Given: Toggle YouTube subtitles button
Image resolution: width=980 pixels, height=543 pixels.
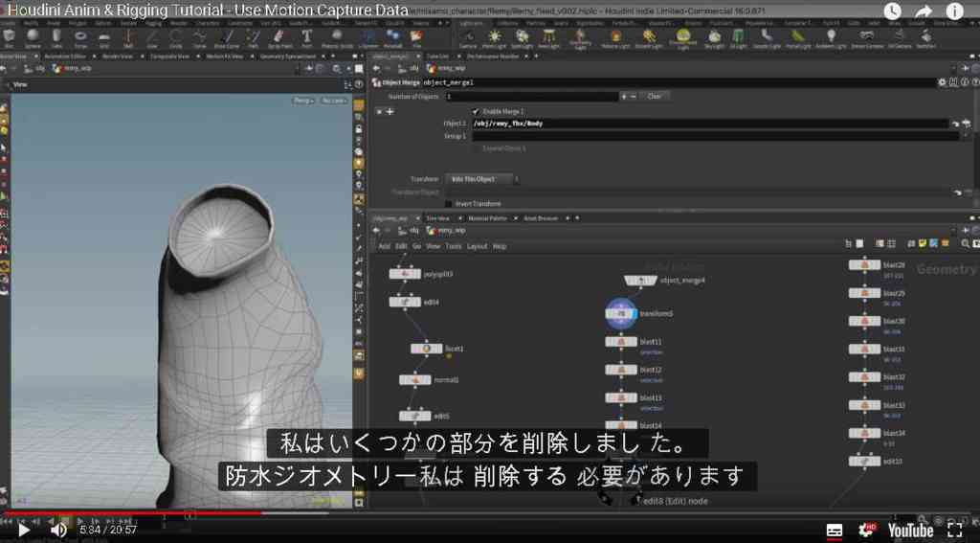Looking at the screenshot, I should [835, 532].
